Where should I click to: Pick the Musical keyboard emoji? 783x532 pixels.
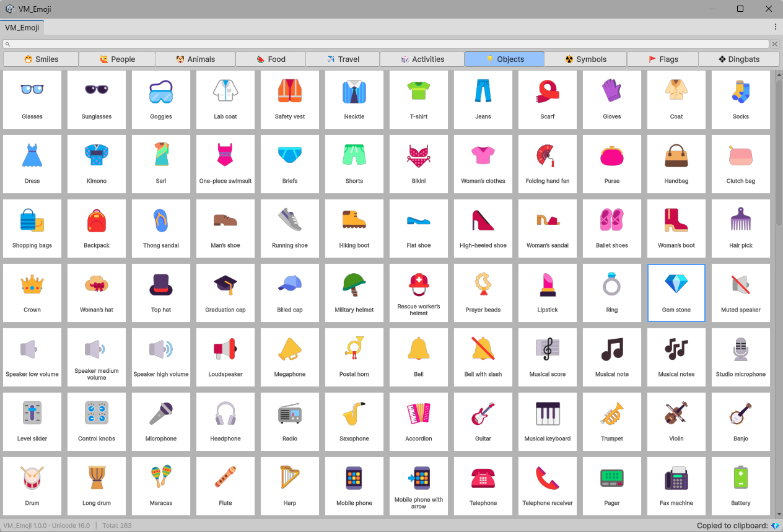click(x=548, y=422)
